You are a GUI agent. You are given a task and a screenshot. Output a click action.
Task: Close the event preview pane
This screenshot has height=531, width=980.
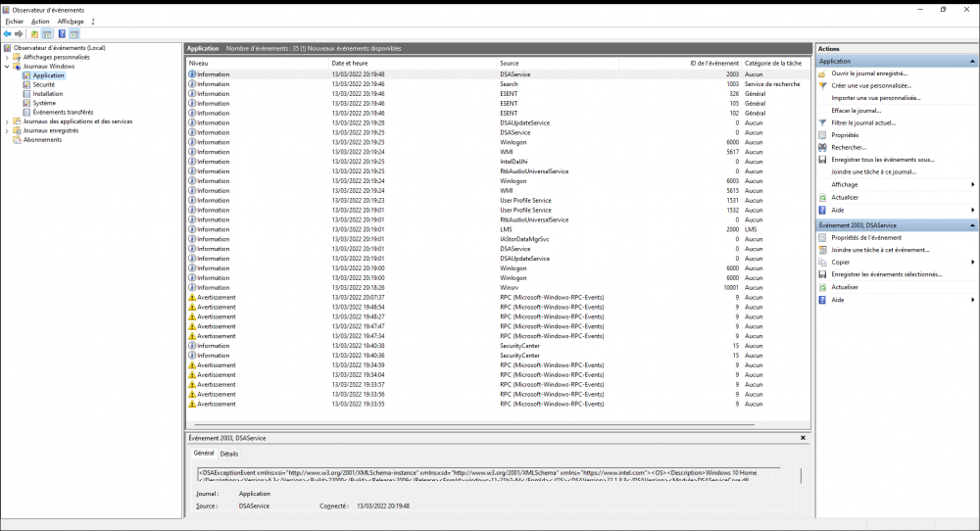(x=804, y=438)
